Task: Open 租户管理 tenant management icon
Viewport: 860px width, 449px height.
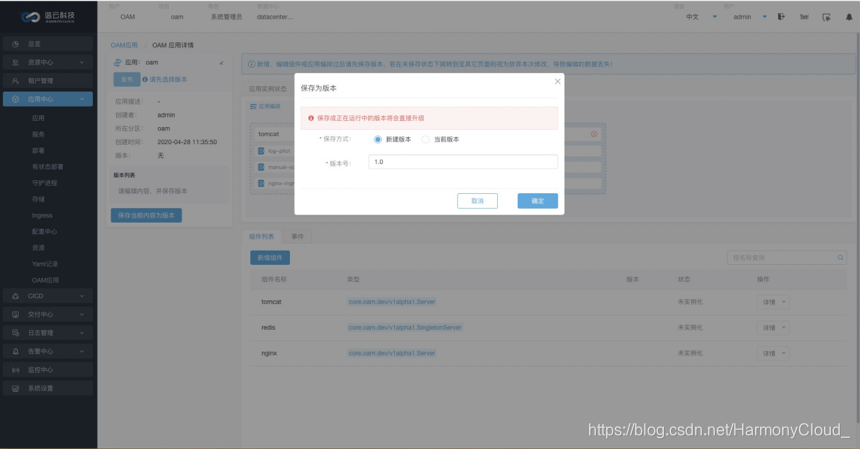Action: [x=15, y=81]
